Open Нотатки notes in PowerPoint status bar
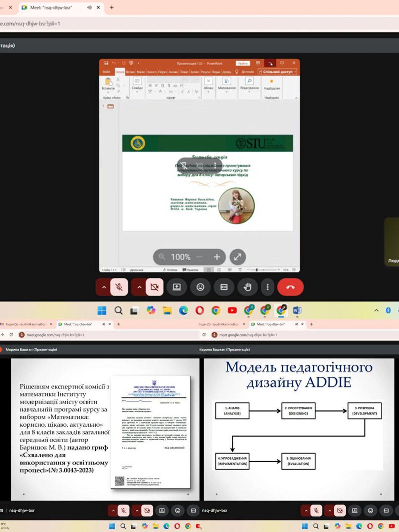The height and width of the screenshot is (532, 399). [x=170, y=270]
